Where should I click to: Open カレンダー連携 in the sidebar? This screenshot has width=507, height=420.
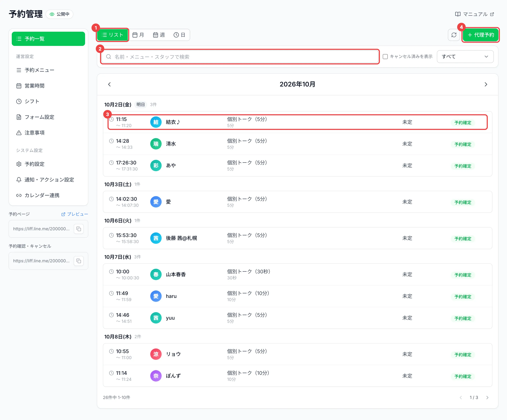(48, 196)
